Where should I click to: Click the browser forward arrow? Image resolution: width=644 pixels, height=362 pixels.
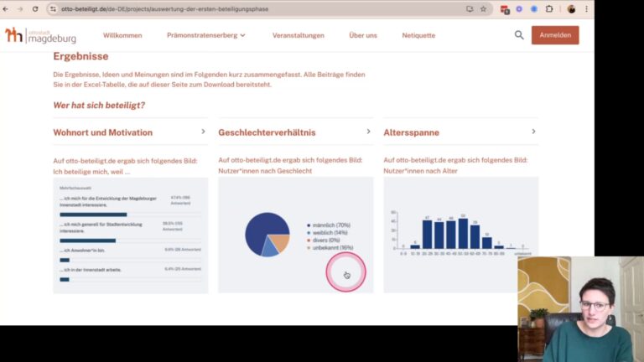[x=20, y=9]
